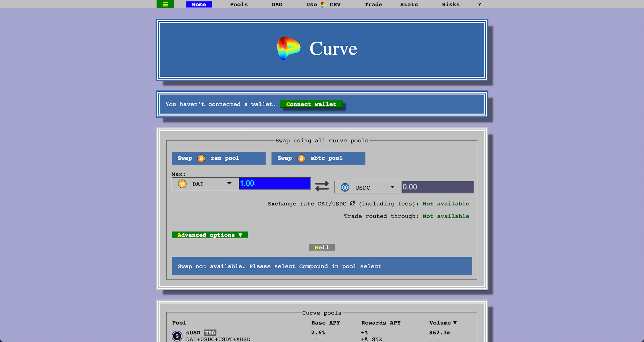Viewport: 644px width, 342px height.
Task: Reverse swap direction with the arrows icon
Action: coord(322,186)
